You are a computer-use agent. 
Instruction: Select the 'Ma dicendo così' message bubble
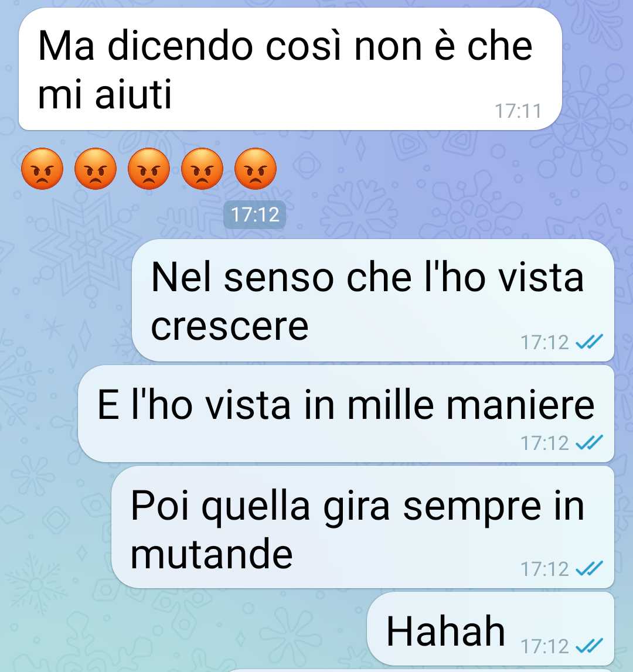(x=290, y=69)
